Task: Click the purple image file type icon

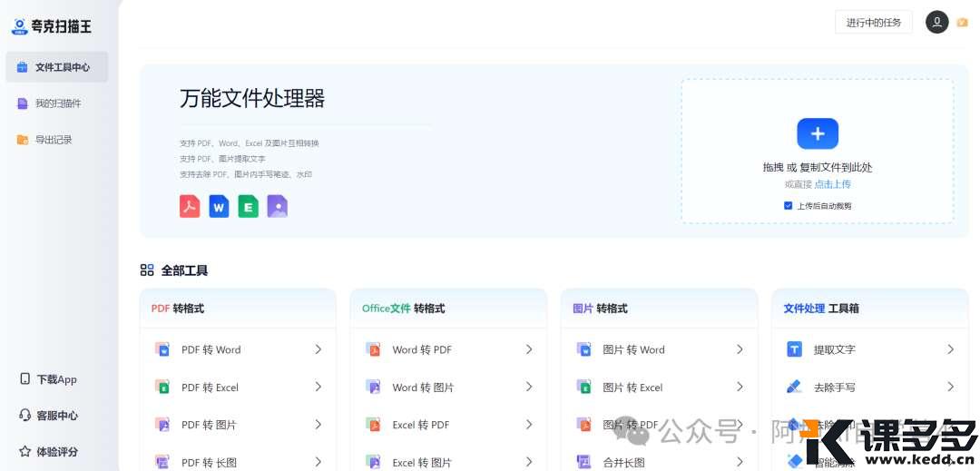Action: pyautogui.click(x=277, y=207)
